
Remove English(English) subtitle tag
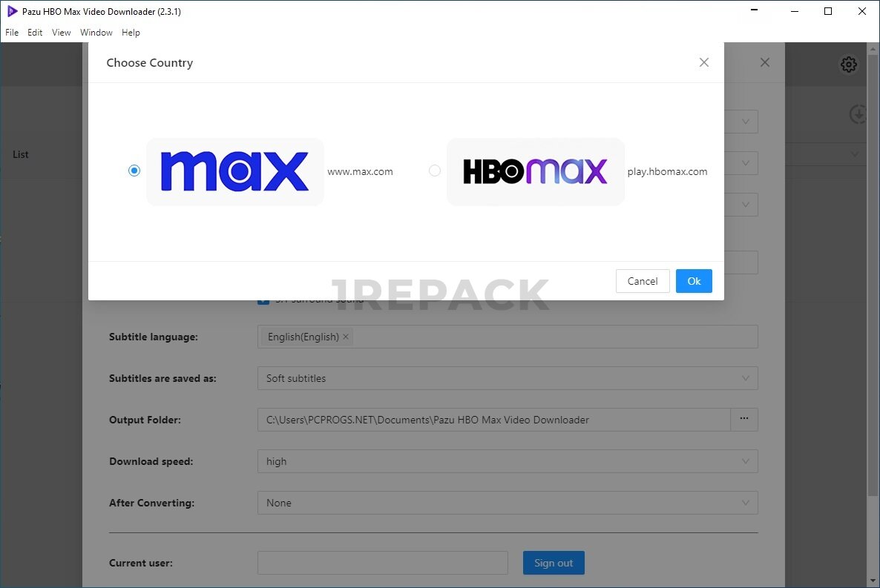[346, 337]
